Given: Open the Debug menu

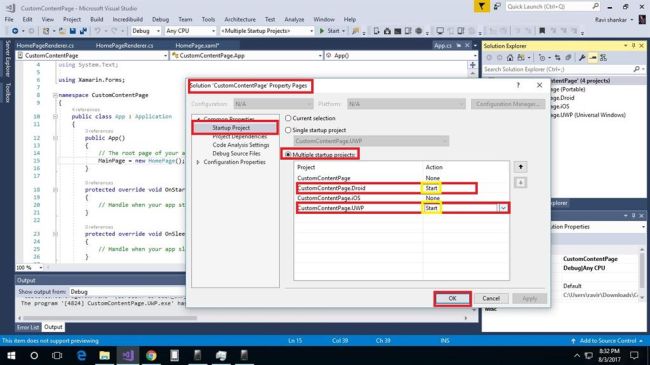Looking at the screenshot, I should [160, 19].
